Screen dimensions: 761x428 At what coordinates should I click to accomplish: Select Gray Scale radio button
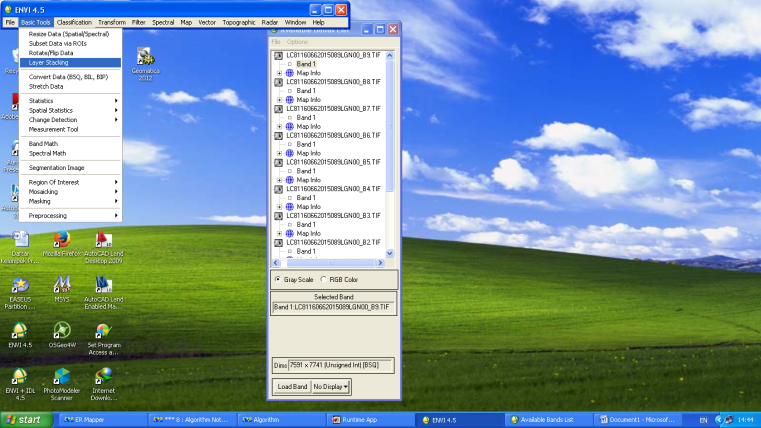[278, 280]
